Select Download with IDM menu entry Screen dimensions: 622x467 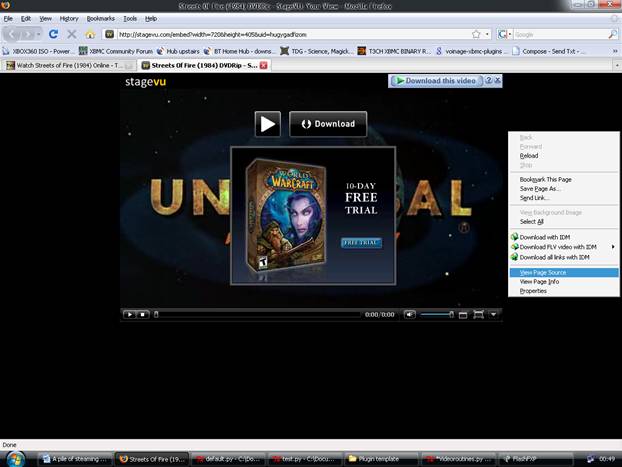click(x=564, y=237)
